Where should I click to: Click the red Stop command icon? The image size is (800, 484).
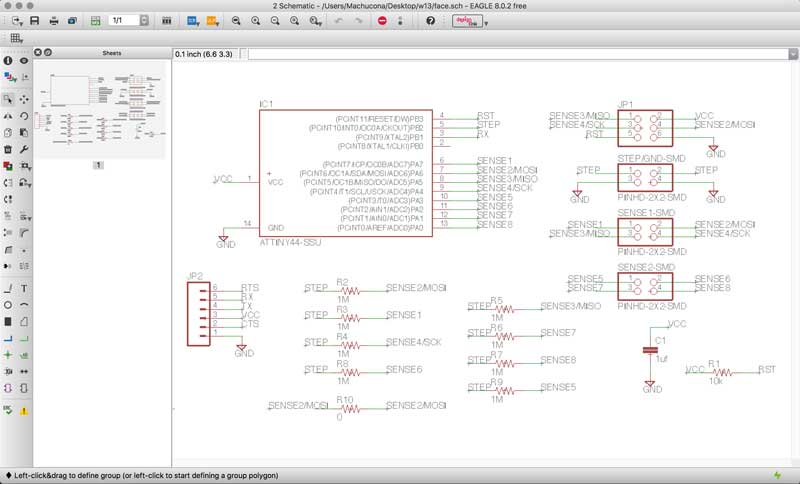pos(382,21)
